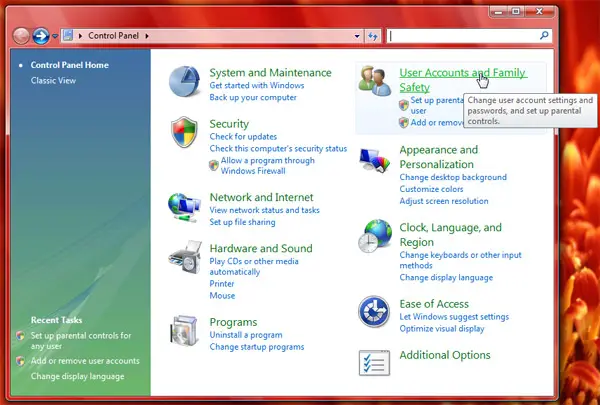The height and width of the screenshot is (405, 600).
Task: Click the search magnifier icon
Action: tap(544, 36)
